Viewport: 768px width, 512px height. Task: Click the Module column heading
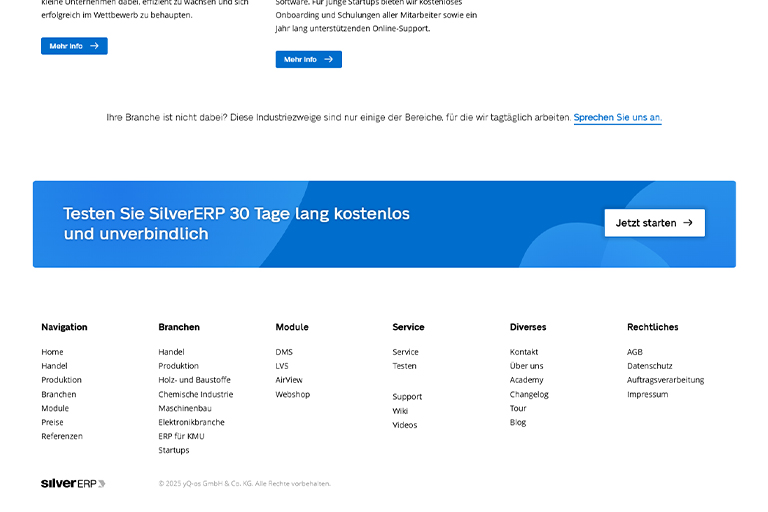coord(292,327)
